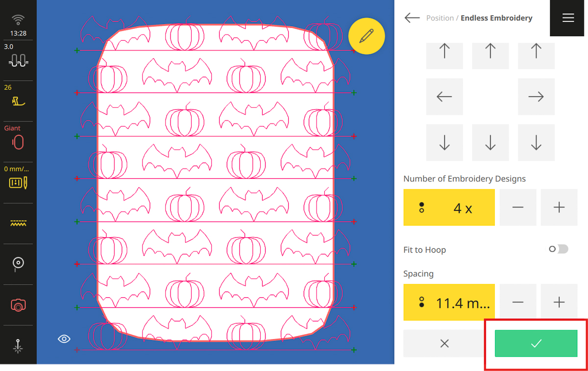The height and width of the screenshot is (371, 588).
Task: Open thread tension setting showing 3.0
Action: coord(18,56)
